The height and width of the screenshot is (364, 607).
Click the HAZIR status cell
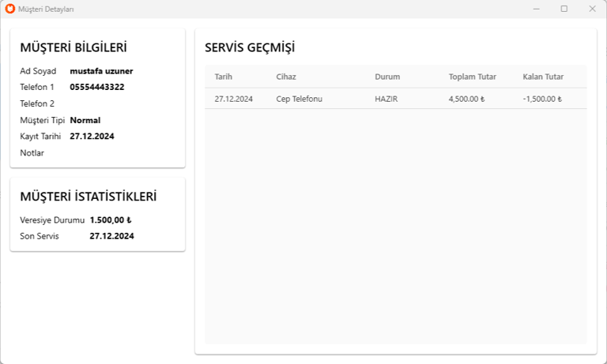[386, 99]
